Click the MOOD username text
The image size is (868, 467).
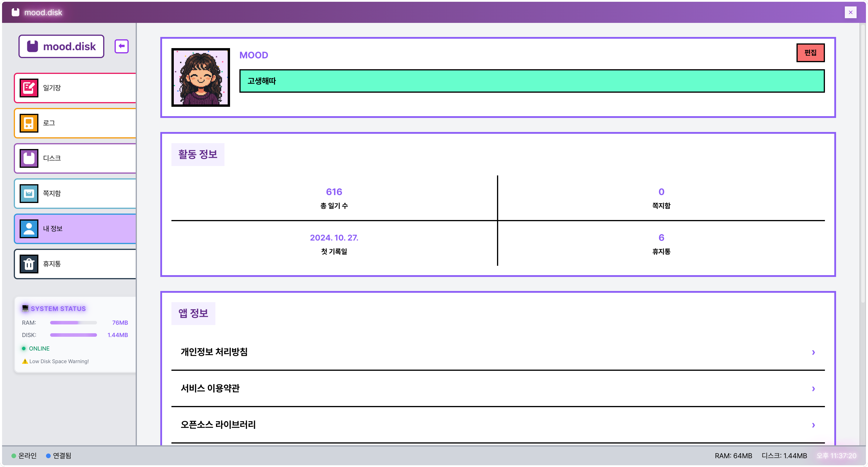point(254,55)
